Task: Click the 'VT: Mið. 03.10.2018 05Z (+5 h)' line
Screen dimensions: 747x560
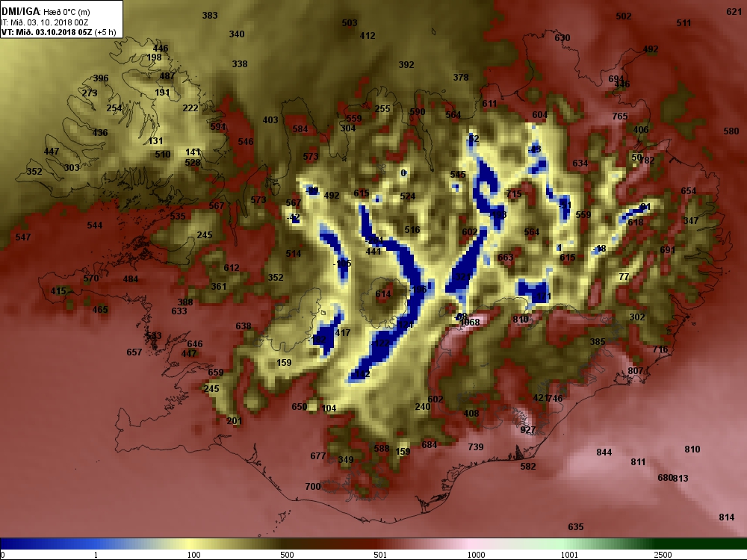Action: pos(58,32)
